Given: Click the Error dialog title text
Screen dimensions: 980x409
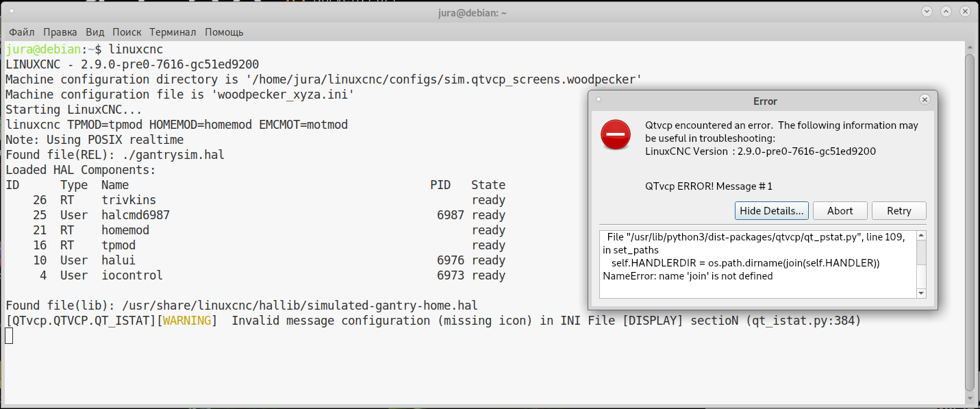Looking at the screenshot, I should (765, 101).
